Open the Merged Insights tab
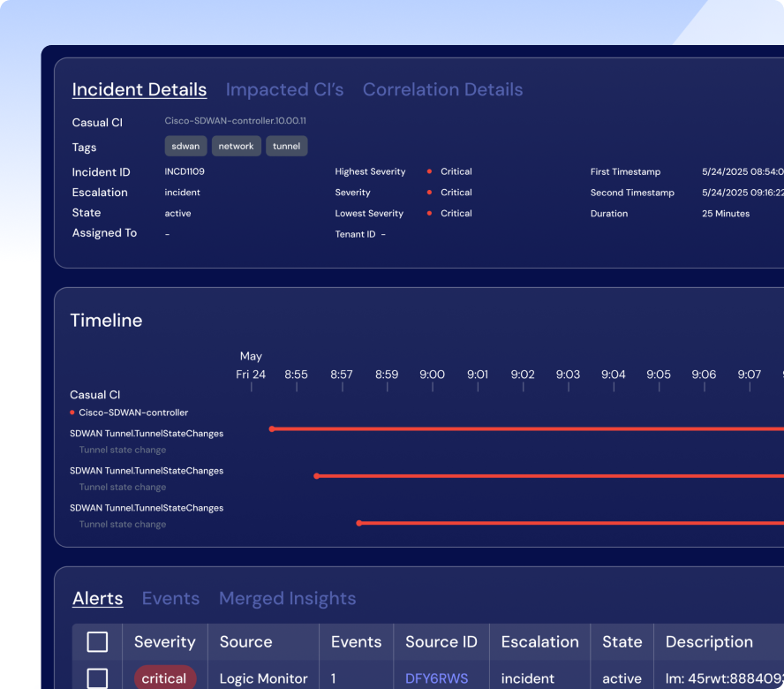The image size is (784, 689). [288, 598]
